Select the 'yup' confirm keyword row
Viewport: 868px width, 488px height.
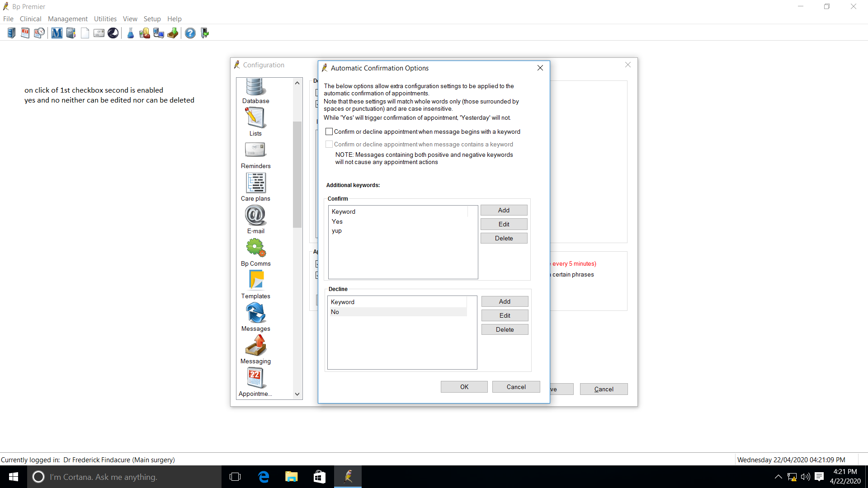coord(337,231)
